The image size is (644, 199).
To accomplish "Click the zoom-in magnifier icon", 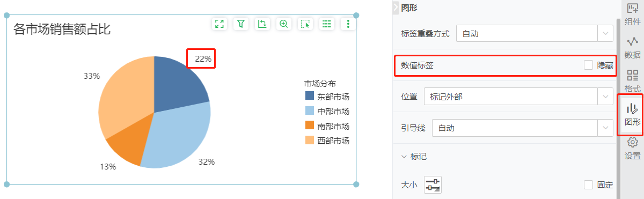I will tap(284, 24).
